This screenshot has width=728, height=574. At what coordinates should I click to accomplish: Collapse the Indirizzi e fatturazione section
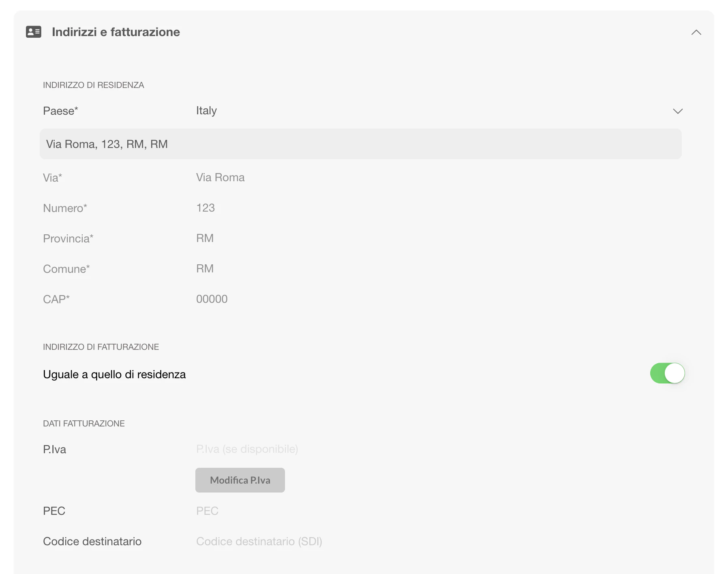(696, 32)
